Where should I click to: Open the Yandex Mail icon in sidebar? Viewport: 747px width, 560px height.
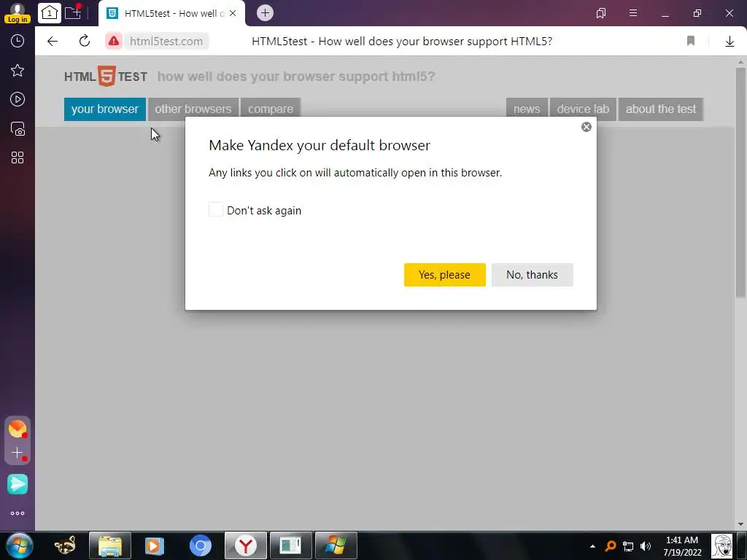click(18, 429)
